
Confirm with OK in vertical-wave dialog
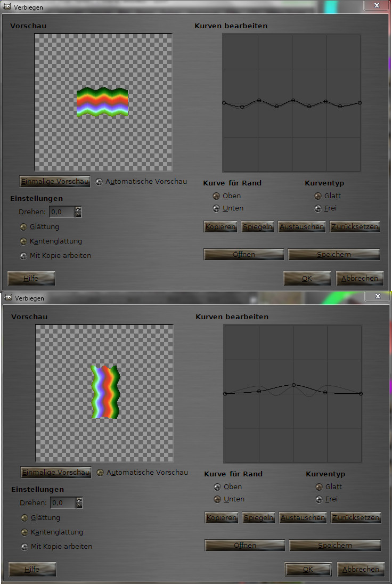308,569
